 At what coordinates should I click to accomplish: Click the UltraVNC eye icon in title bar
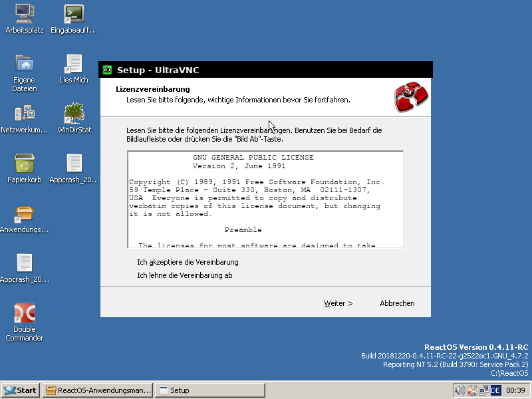coord(107,70)
